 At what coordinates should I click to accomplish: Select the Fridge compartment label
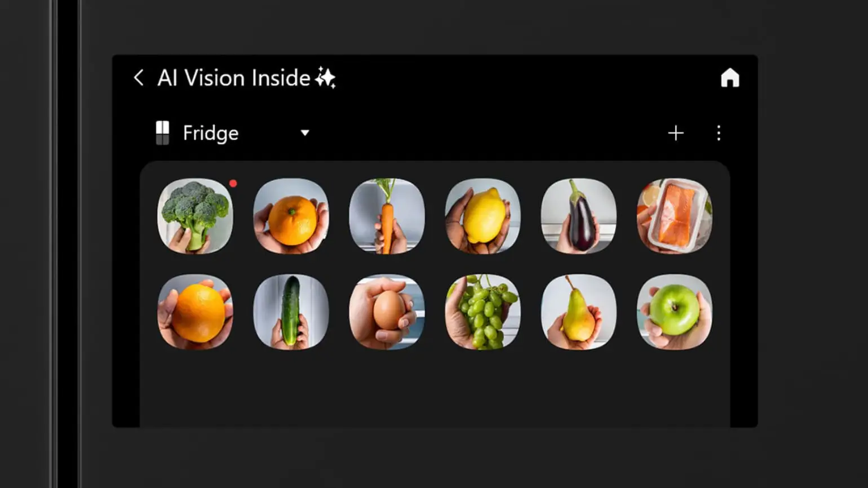pyautogui.click(x=211, y=134)
